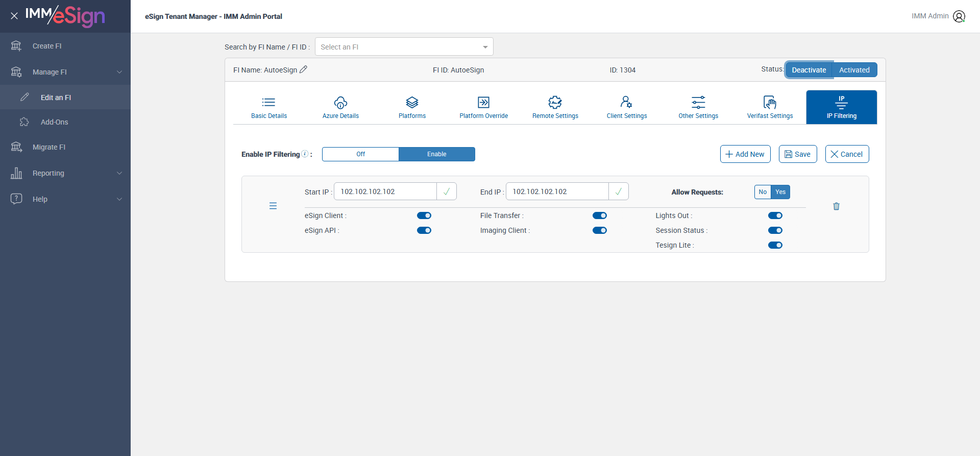Click the End IP input field

(557, 191)
